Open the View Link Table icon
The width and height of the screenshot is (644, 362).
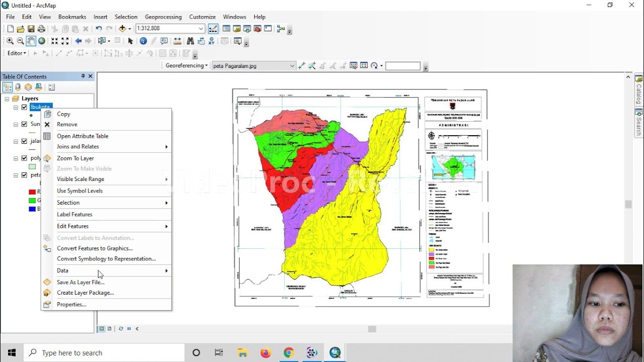tap(364, 65)
